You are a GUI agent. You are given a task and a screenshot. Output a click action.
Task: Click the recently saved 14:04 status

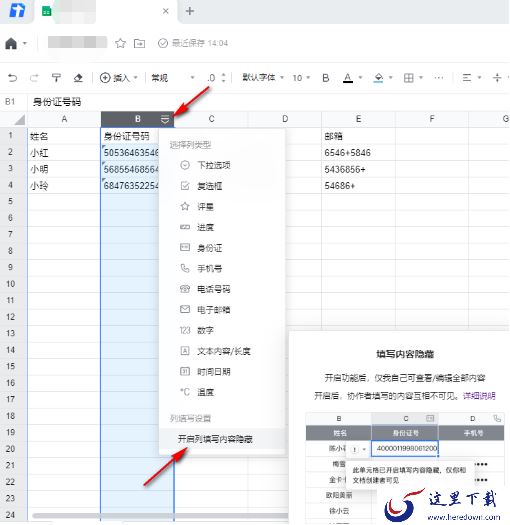[193, 43]
